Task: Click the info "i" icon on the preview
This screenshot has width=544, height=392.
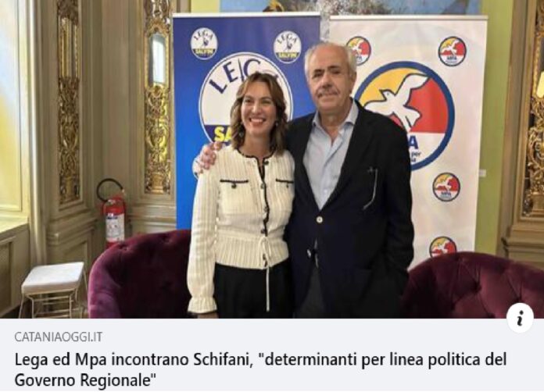Action: coord(520,318)
